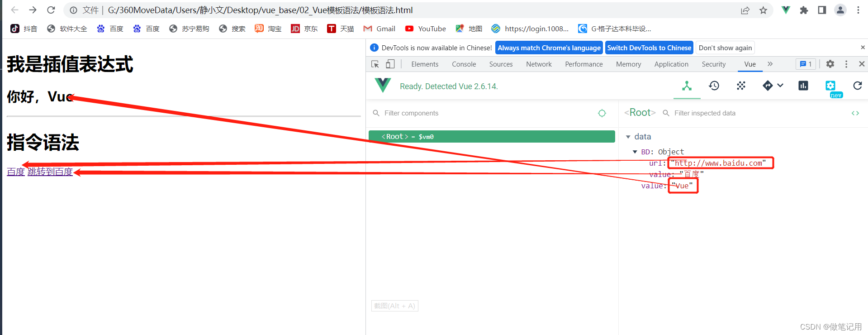The image size is (868, 335).
Task: Open the 地图 bookmark
Action: coord(469,29)
